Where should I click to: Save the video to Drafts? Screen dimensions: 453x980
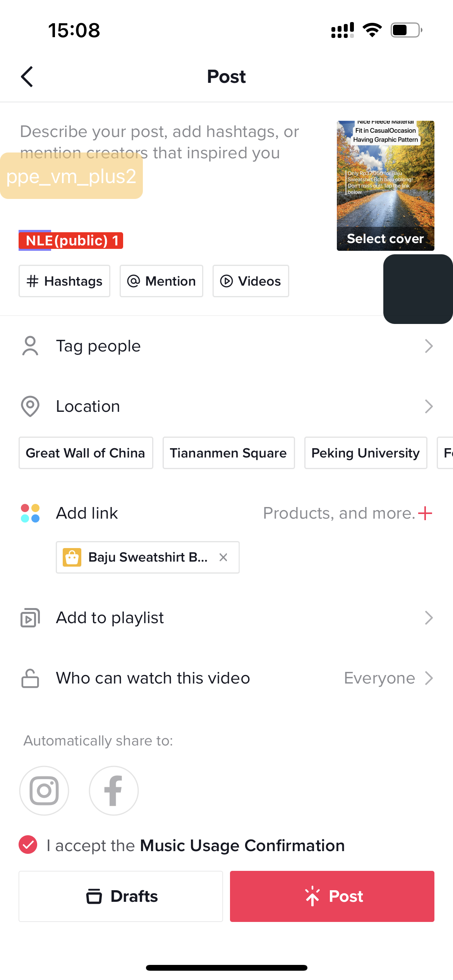point(121,896)
